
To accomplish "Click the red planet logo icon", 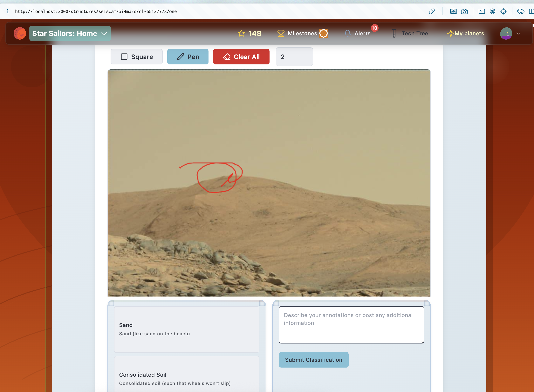I will pos(20,33).
